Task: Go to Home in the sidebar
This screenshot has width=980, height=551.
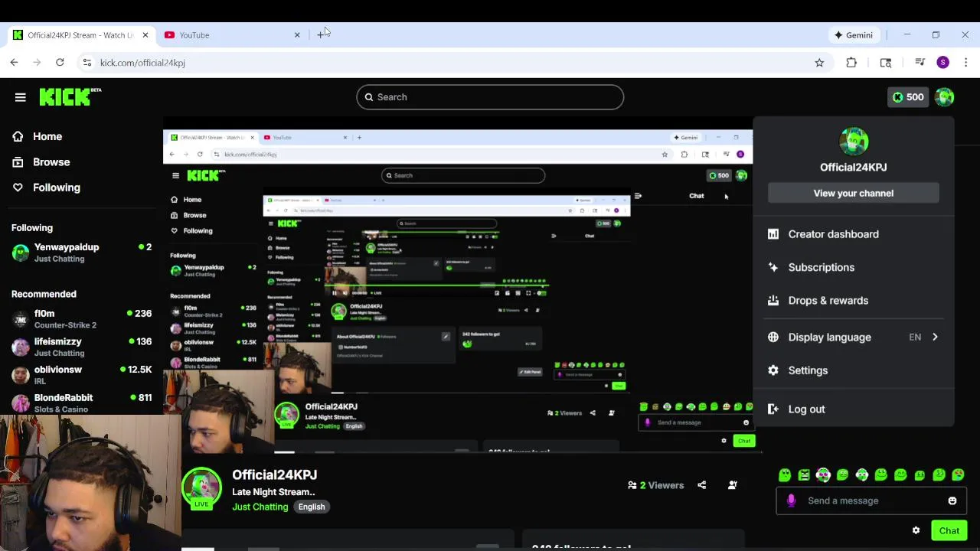Action: 47,136
